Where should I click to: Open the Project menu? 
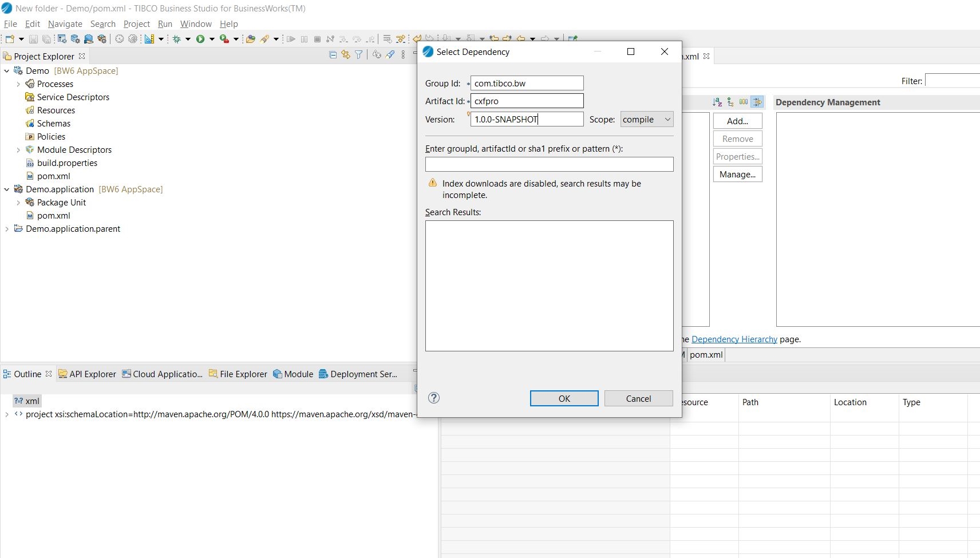(x=137, y=23)
